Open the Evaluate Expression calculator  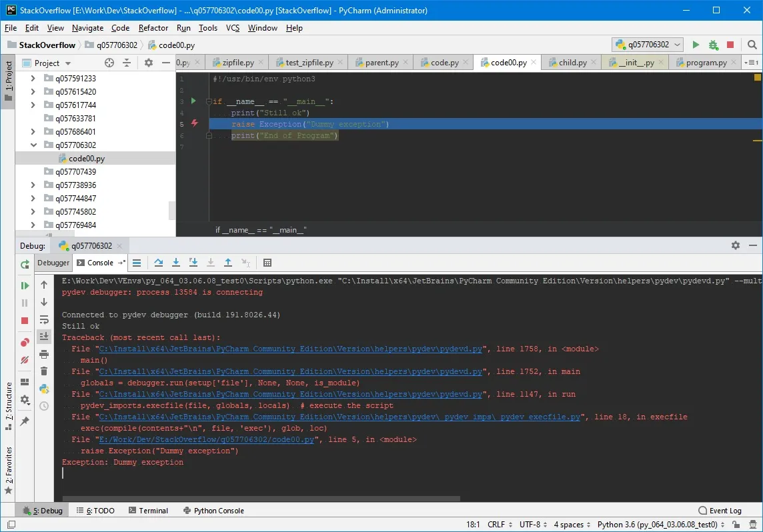tap(267, 263)
